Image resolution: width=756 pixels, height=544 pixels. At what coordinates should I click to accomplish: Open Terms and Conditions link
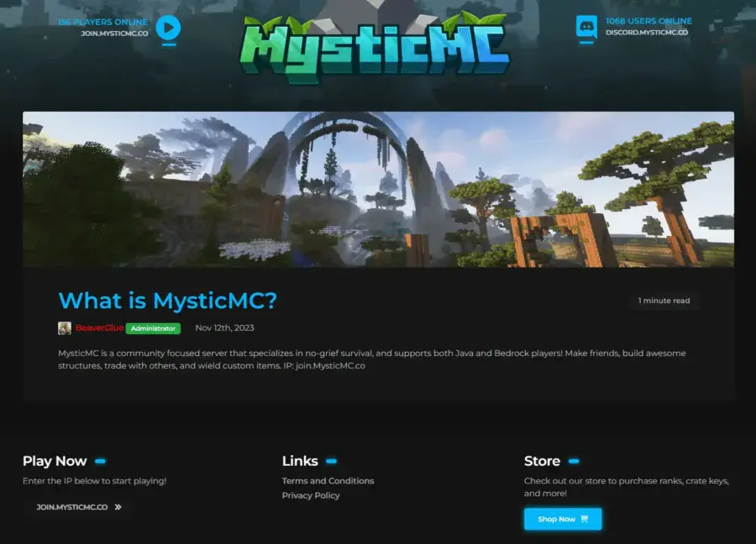328,480
